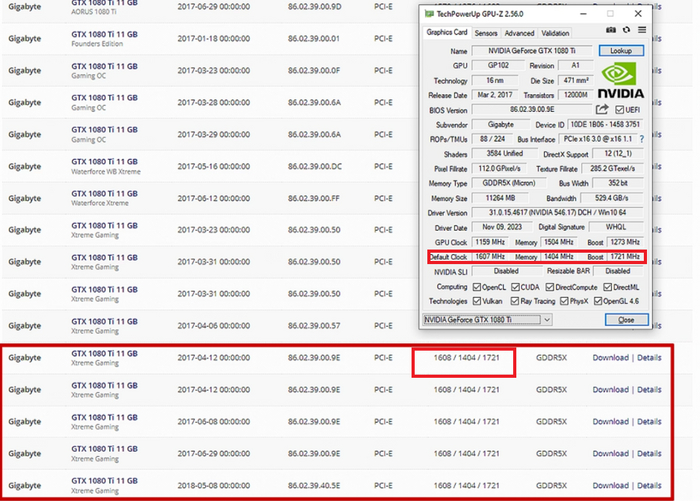This screenshot has height=501, width=700.
Task: Click the Bus Interface question mark
Action: [x=639, y=139]
